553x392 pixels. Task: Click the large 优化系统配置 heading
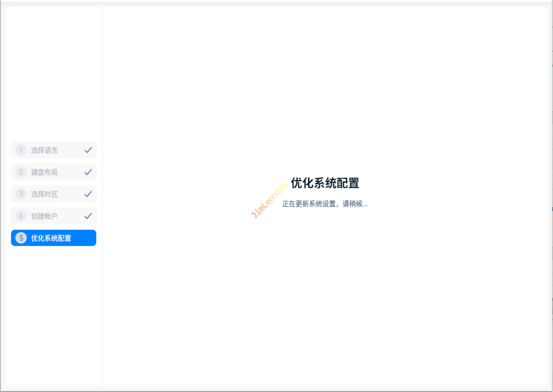(x=325, y=183)
